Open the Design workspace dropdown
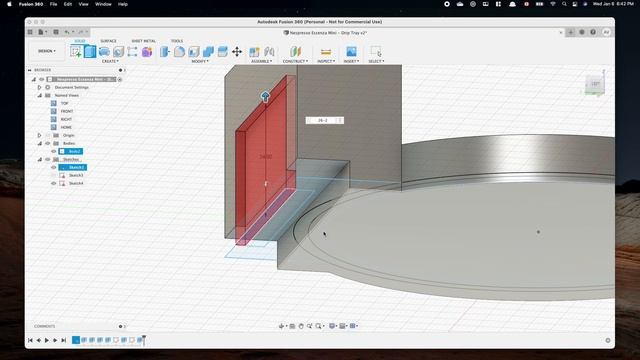 point(47,51)
